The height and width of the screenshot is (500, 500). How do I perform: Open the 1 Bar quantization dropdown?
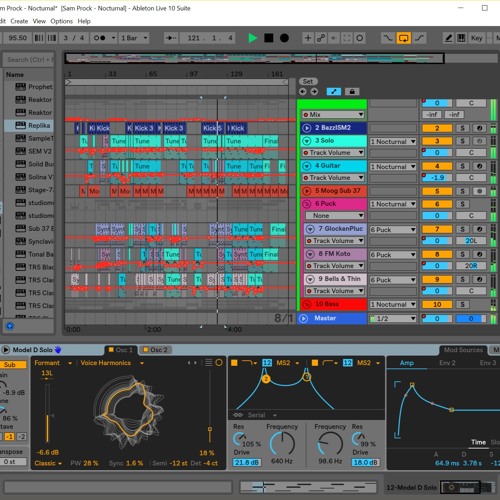tap(134, 38)
